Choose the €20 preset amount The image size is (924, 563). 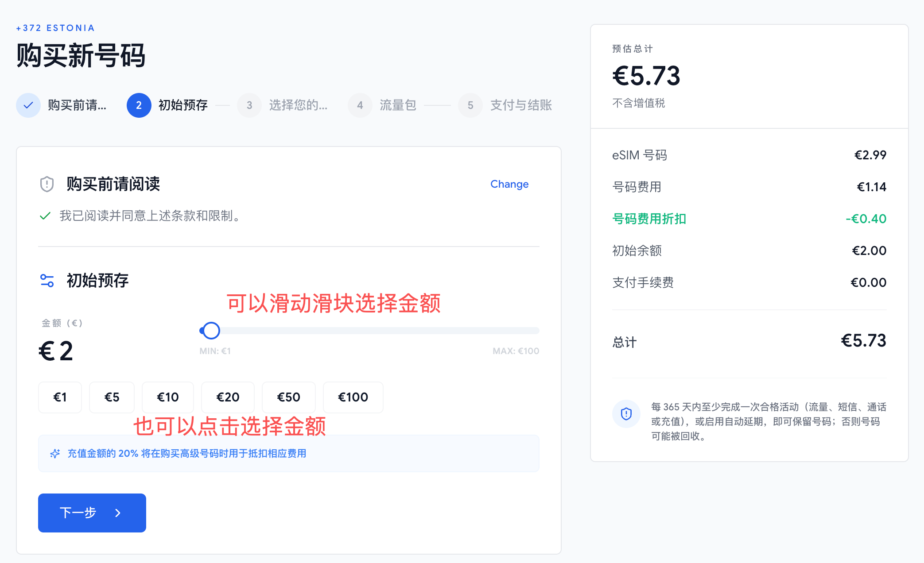(x=228, y=397)
